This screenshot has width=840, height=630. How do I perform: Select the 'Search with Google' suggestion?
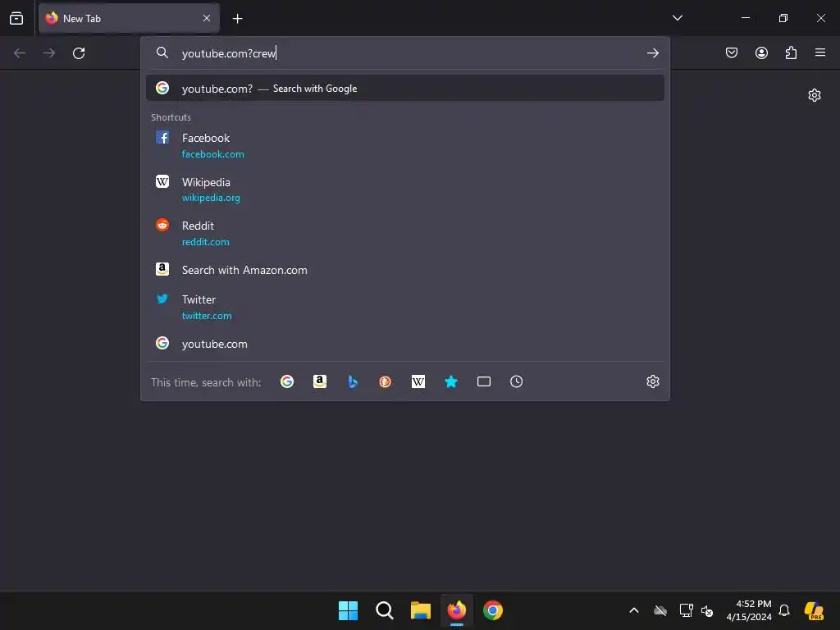click(x=405, y=89)
